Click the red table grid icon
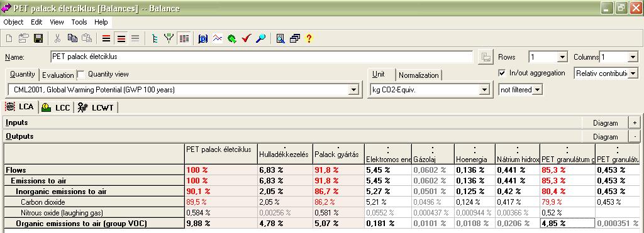This screenshot has width=644, height=233. [x=184, y=38]
